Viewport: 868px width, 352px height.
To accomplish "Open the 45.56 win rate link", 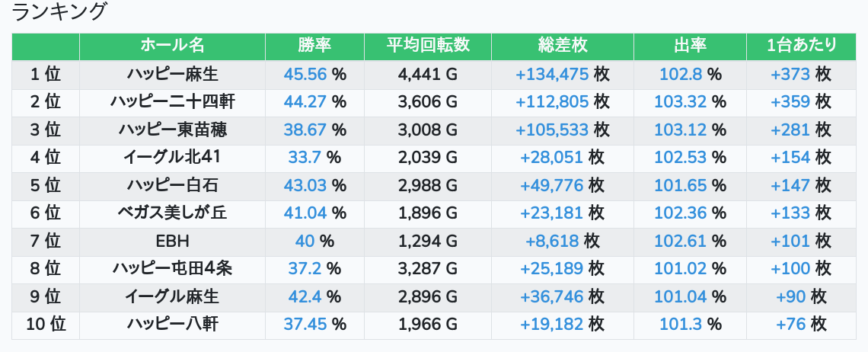I will 305,74.
